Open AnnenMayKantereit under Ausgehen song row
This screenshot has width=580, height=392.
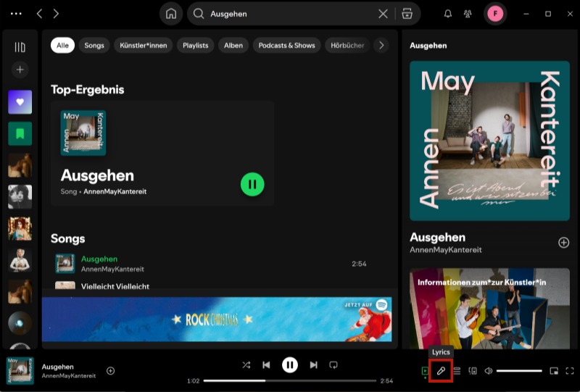(112, 270)
